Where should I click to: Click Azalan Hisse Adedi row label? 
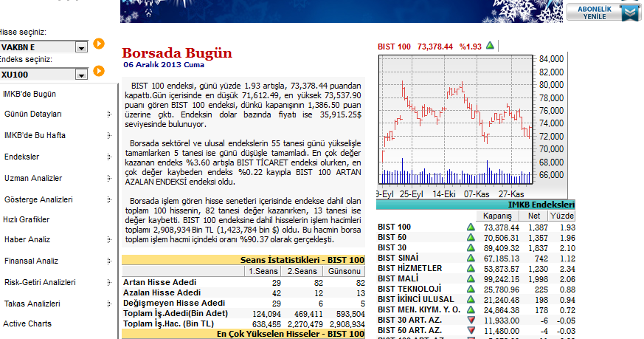[x=162, y=293]
